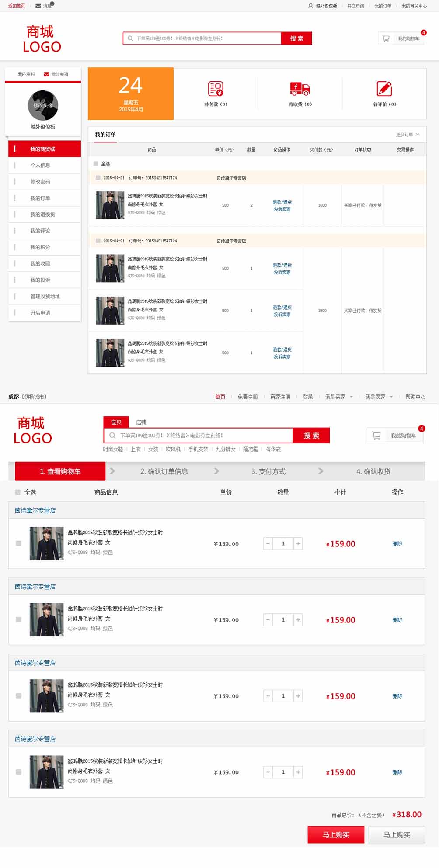Image resolution: width=439 pixels, height=868 pixels.
Task: Click the lower shopping cart icon with badge
Action: (x=376, y=436)
